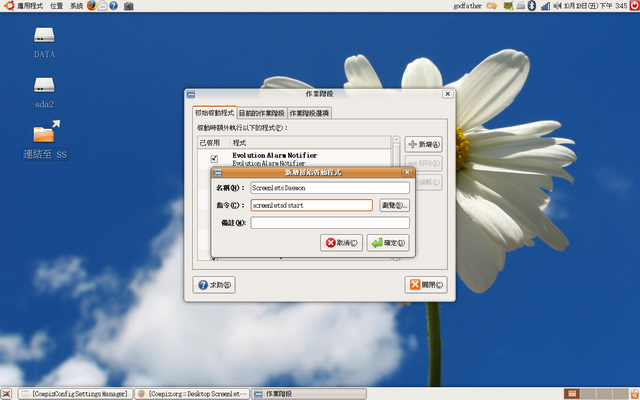The height and width of the screenshot is (400, 640).
Task: Click the 名稱 name field with Screenlets Daemon
Action: [x=330, y=188]
